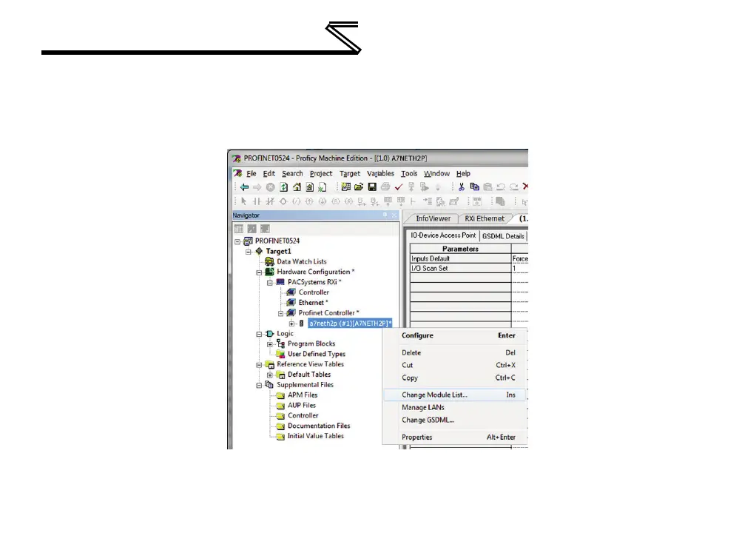Select the APM Files folder
This screenshot has height=533, width=756.
pyautogui.click(x=303, y=395)
